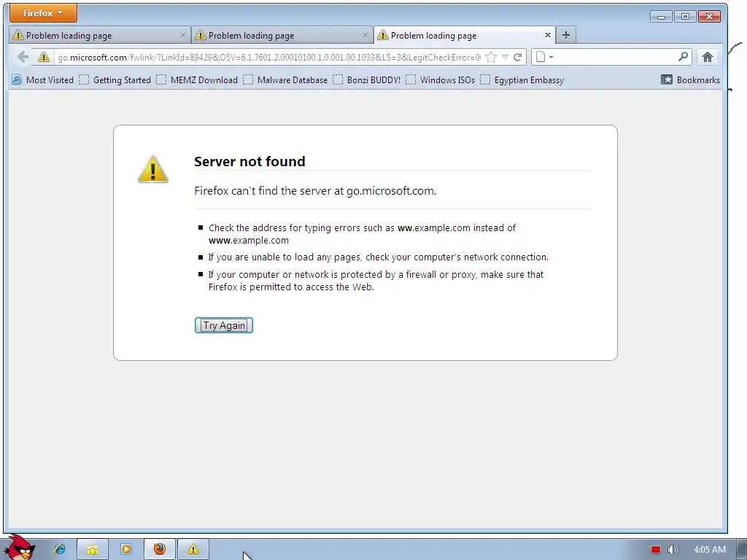Open Windows Media Player from taskbar
The height and width of the screenshot is (560, 747).
pos(126,549)
